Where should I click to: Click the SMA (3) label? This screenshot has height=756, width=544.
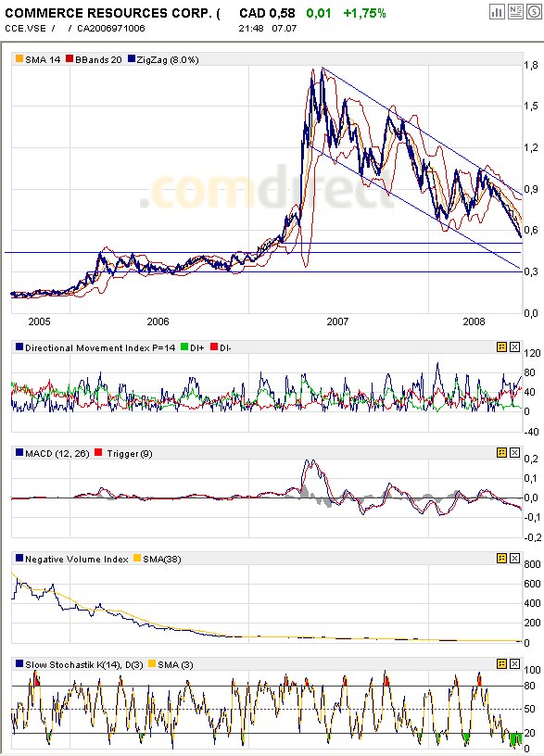coord(175,664)
